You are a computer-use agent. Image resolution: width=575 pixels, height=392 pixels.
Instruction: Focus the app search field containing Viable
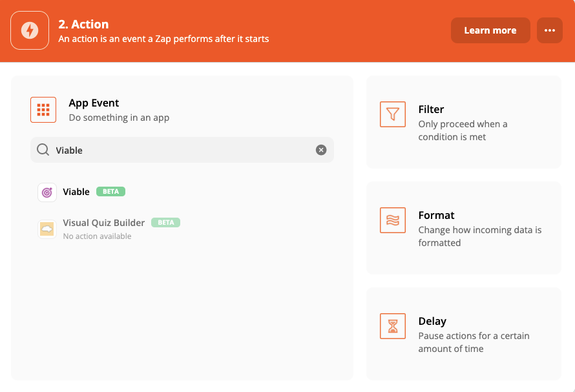coord(182,150)
